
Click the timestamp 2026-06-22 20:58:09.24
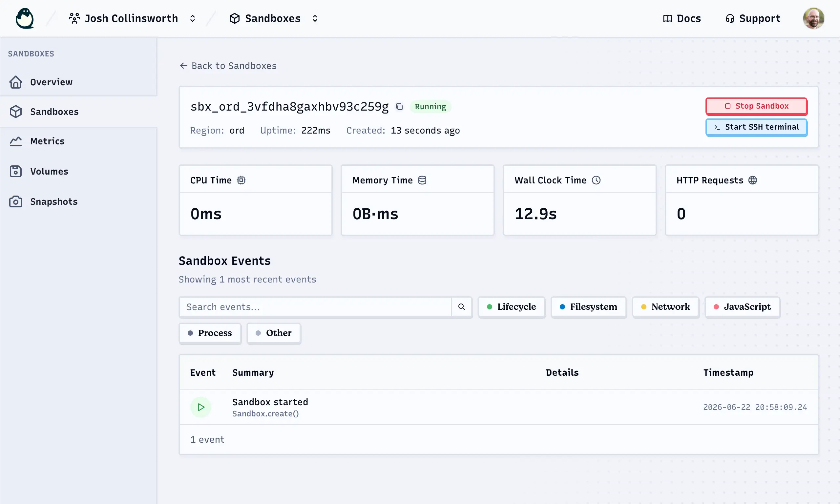[755, 407]
